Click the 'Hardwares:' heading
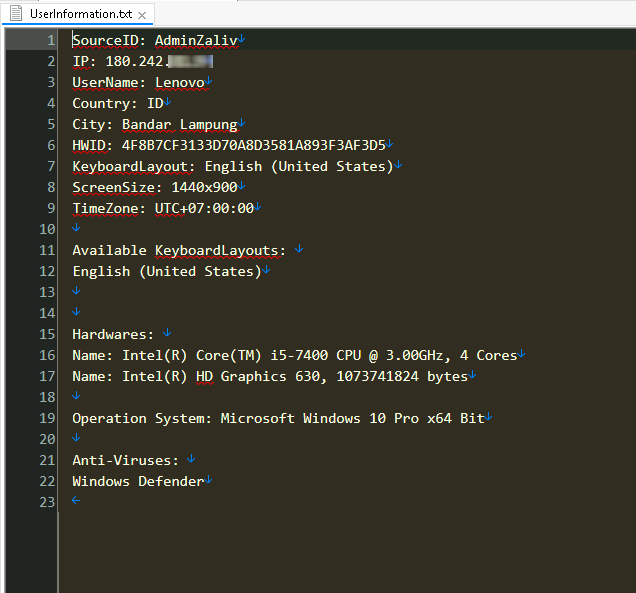Image resolution: width=636 pixels, height=593 pixels. [x=113, y=335]
